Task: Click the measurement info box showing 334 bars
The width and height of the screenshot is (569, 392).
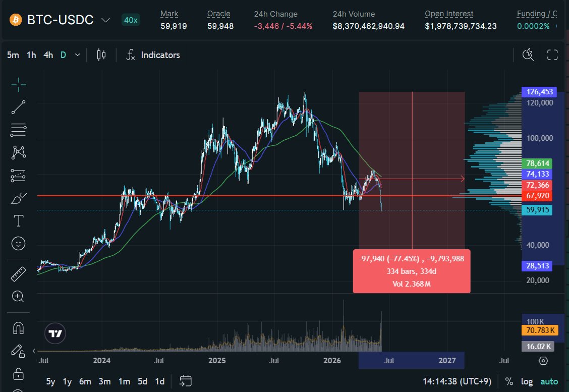Action: (x=412, y=271)
